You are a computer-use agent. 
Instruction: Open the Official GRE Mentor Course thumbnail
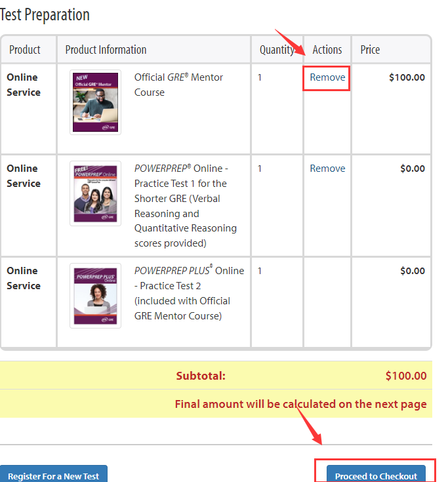coord(95,102)
